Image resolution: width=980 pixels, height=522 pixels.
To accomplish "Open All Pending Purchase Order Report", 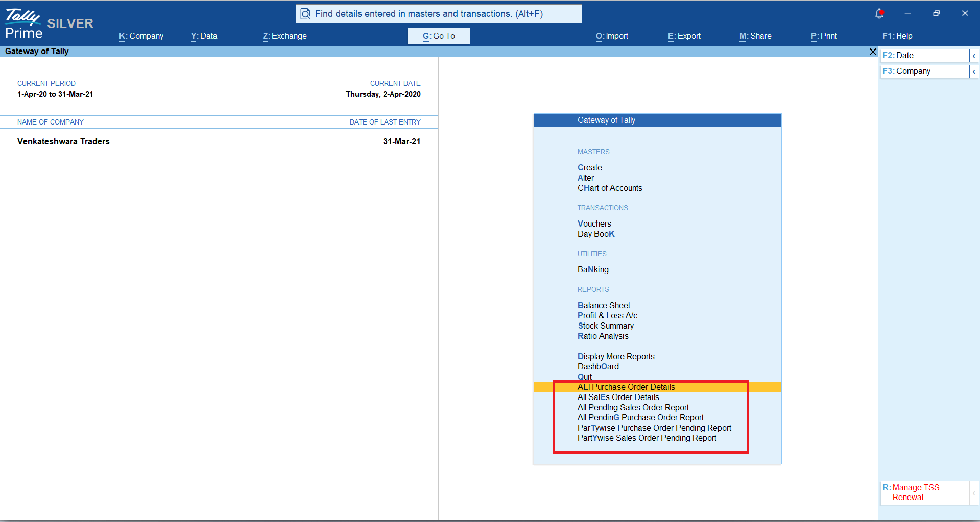I will [x=640, y=418].
